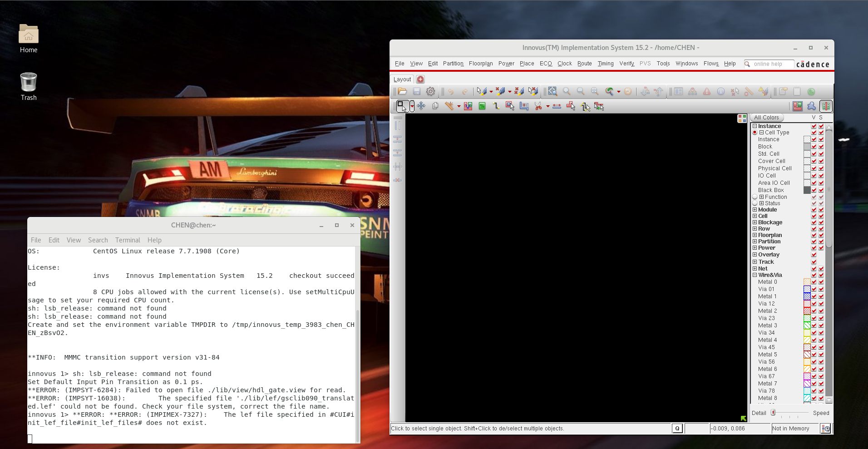The height and width of the screenshot is (449, 868).
Task: Click the Violation Browser warning icon
Action: (x=707, y=92)
